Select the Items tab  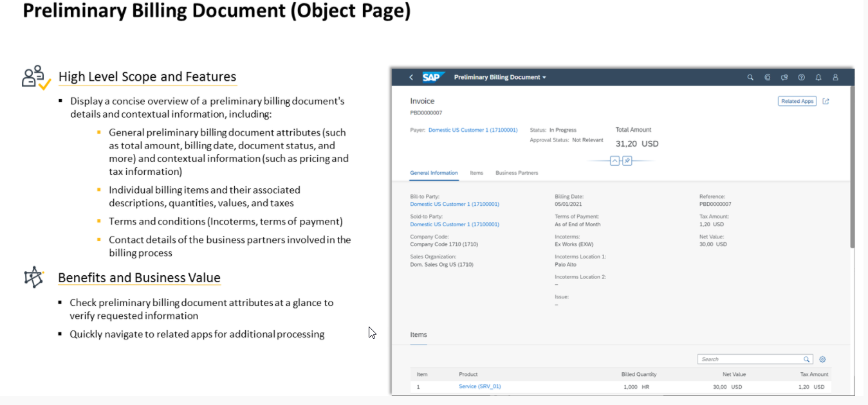[476, 173]
